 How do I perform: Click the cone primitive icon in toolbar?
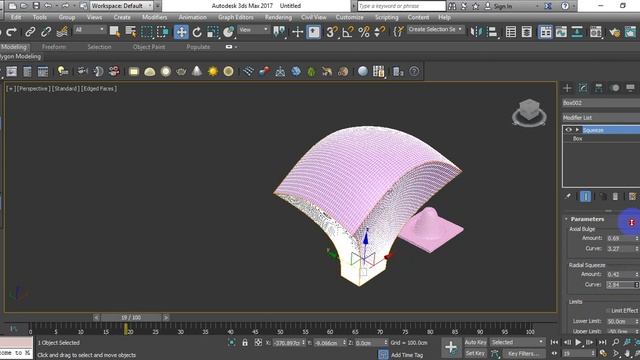click(x=197, y=71)
